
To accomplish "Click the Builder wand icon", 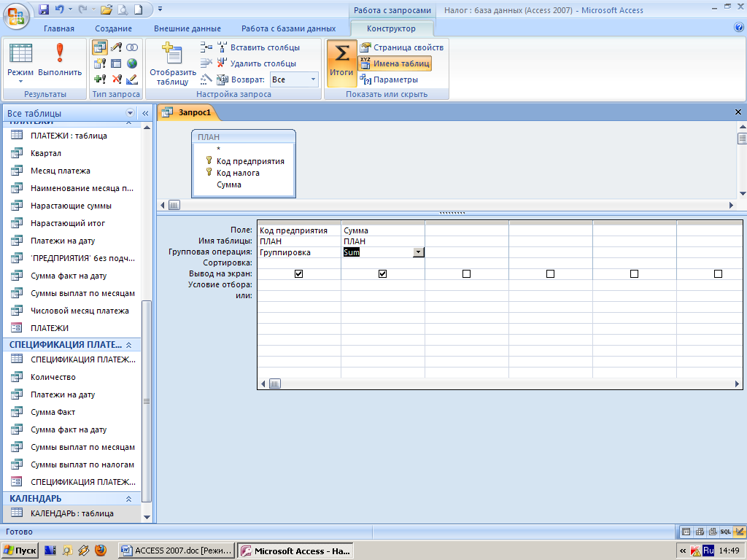I will tap(206, 79).
